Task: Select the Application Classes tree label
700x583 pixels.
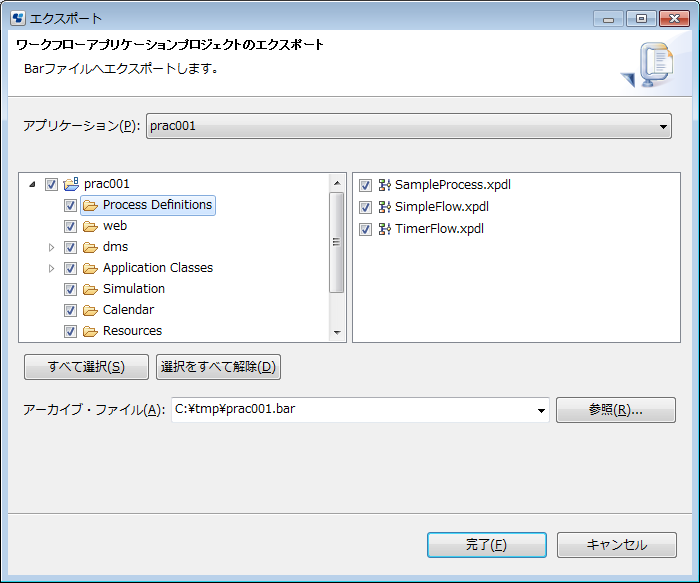Action: coord(158,268)
